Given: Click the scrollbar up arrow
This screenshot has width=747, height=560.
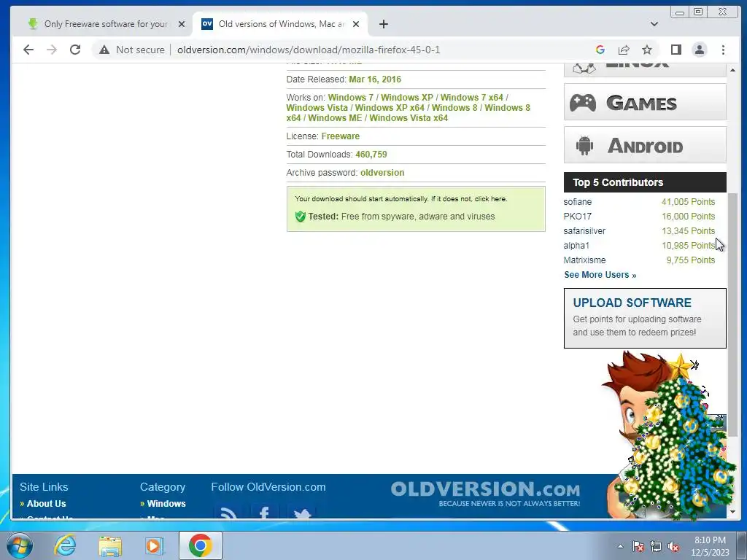Looking at the screenshot, I should (x=732, y=70).
